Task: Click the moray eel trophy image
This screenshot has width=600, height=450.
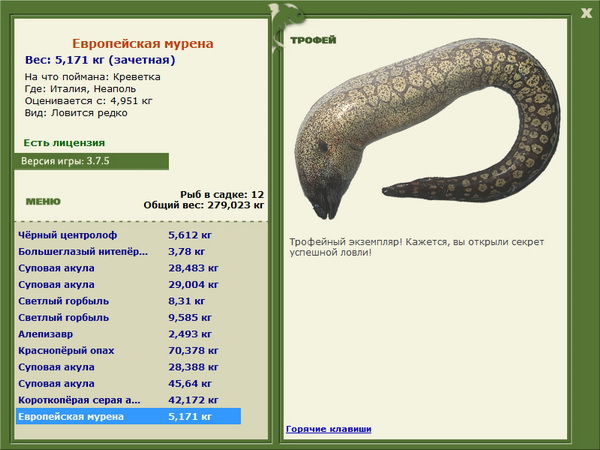Action: pyautogui.click(x=427, y=128)
